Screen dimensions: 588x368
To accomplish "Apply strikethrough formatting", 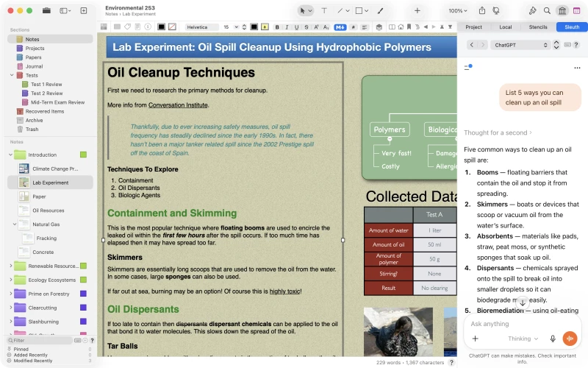I will pyautogui.click(x=306, y=27).
